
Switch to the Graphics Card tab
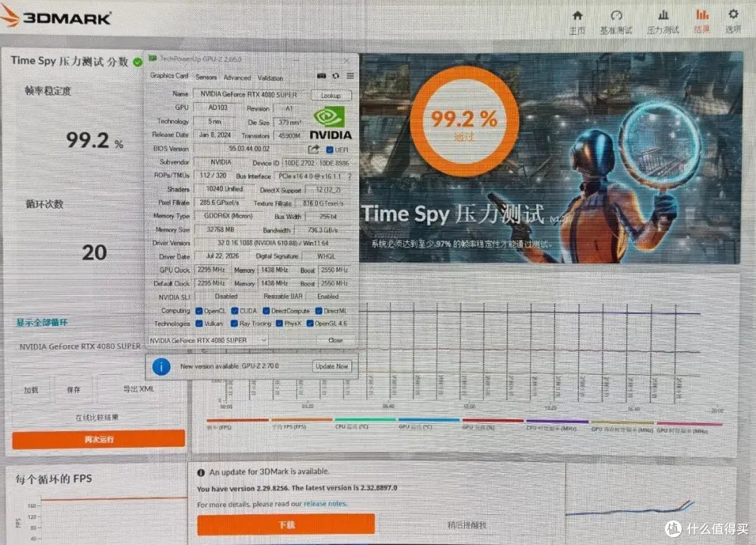169,76
